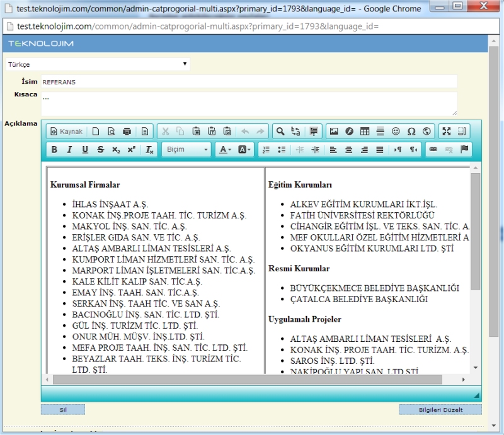Justify text alignment
The width and height of the screenshot is (504, 435).
(x=380, y=150)
